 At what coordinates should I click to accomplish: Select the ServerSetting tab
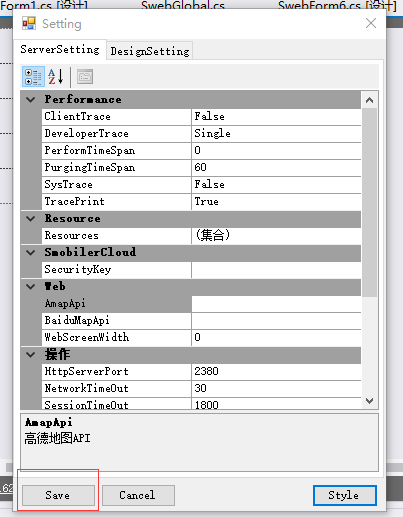(60, 49)
